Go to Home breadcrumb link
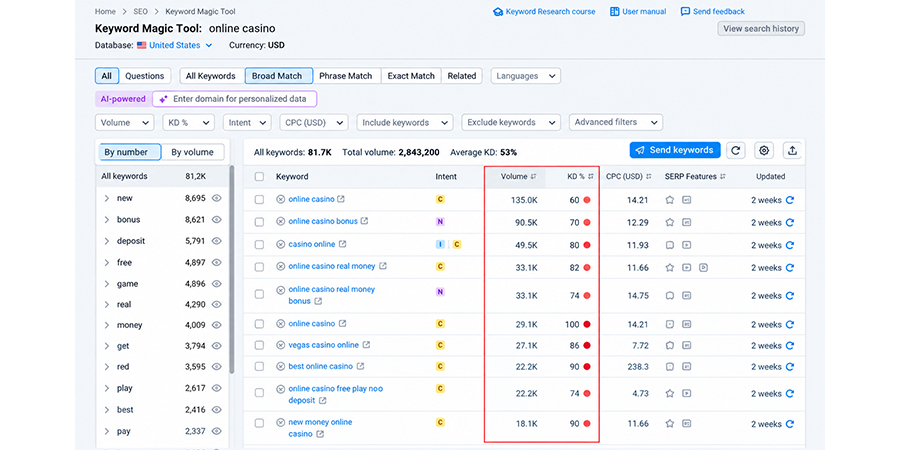Viewport: 900px width, 450px height. 105,11
